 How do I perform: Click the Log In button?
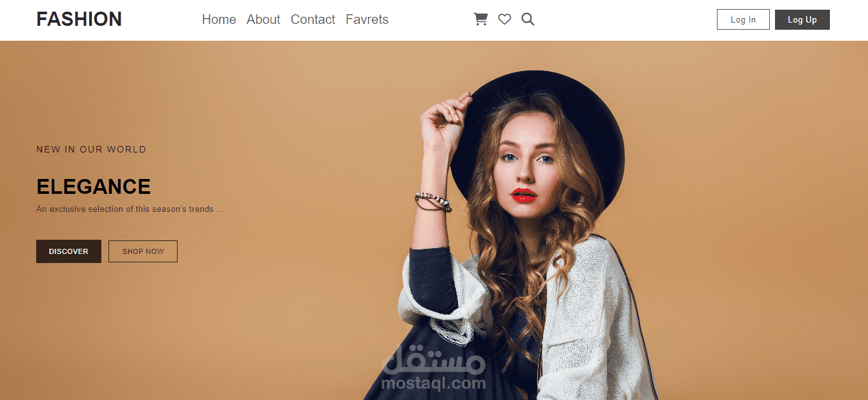pyautogui.click(x=743, y=19)
